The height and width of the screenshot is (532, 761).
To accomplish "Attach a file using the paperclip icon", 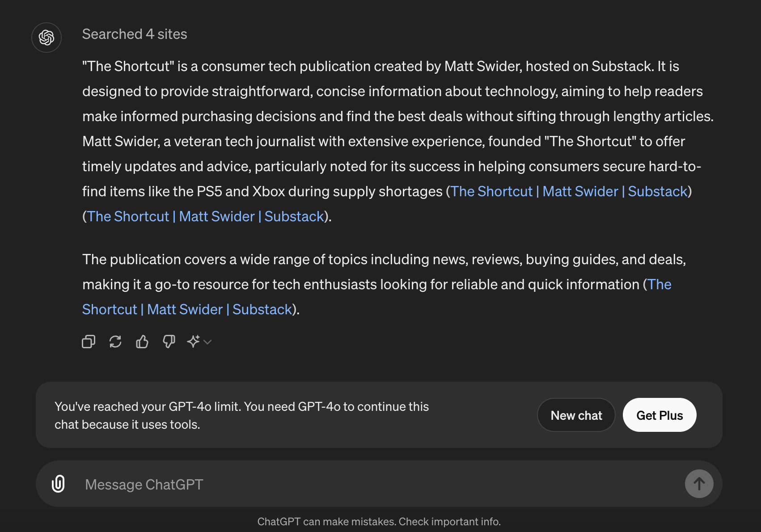I will pyautogui.click(x=58, y=484).
